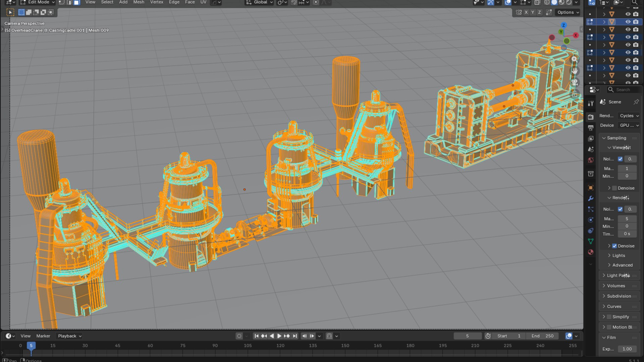
Task: Open the Physics properties icon
Action: [591, 220]
